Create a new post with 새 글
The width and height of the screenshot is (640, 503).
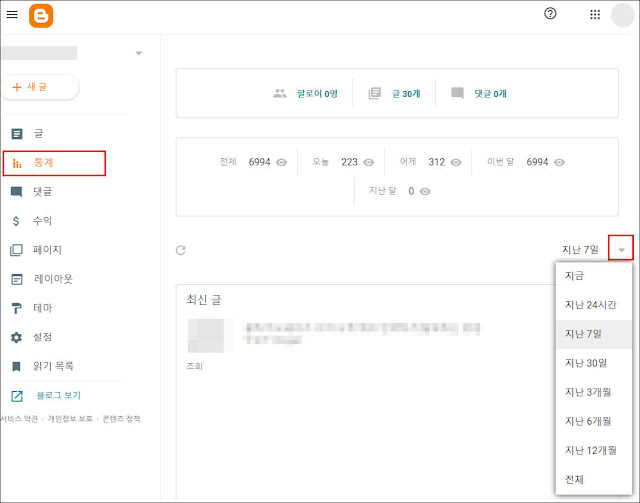[x=40, y=87]
